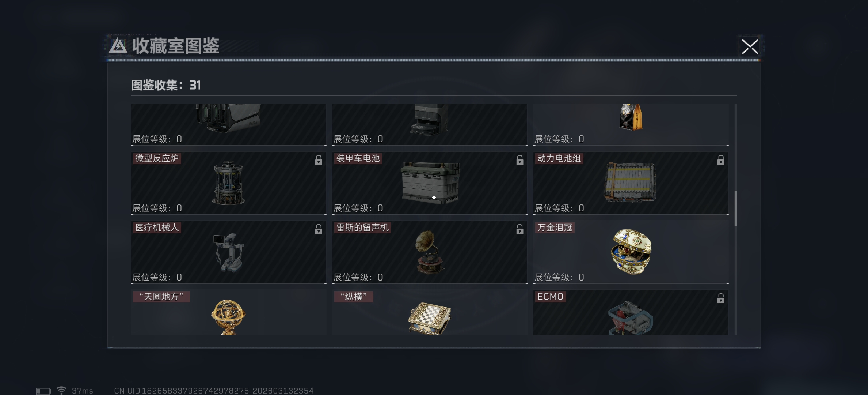Choose the 雷斯的留声机 gramophone image
Viewport: 868px width, 395px height.
[x=429, y=252]
